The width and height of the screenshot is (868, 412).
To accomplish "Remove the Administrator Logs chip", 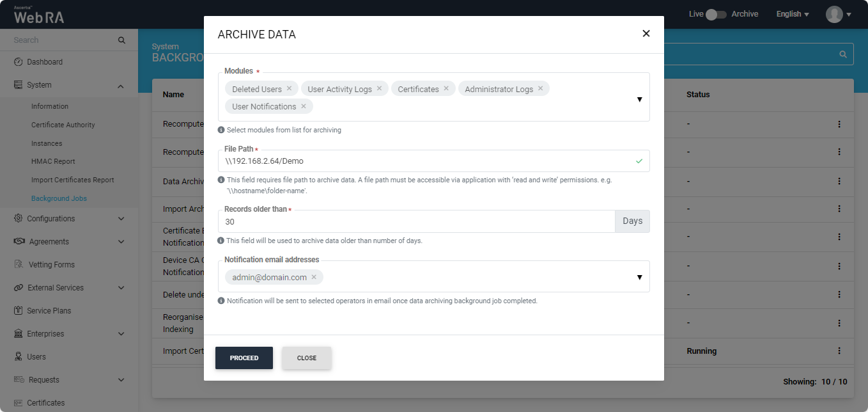I will click(x=540, y=89).
